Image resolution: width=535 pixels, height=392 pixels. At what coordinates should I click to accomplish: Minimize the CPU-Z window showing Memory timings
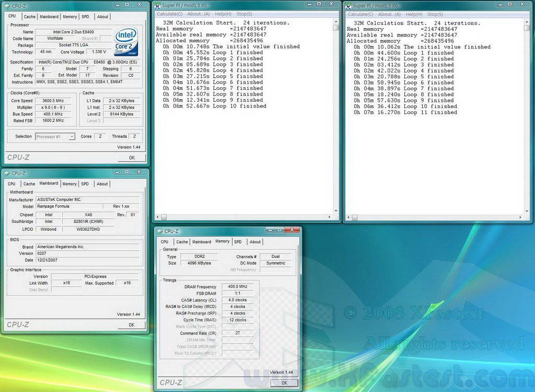tap(270, 230)
